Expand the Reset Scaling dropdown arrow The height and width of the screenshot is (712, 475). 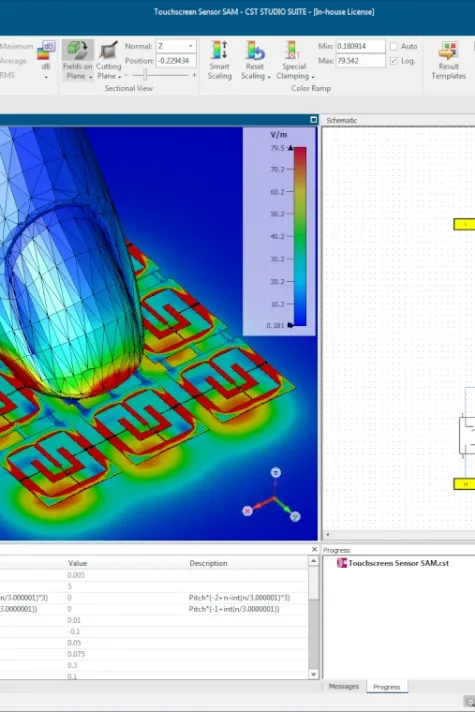(x=269, y=77)
